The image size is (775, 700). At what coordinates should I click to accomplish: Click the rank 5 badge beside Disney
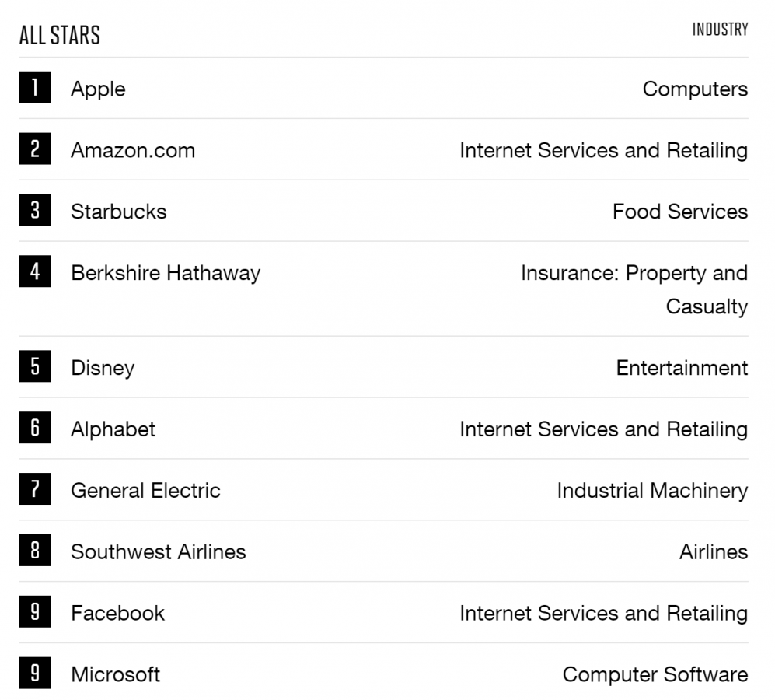pos(35,366)
